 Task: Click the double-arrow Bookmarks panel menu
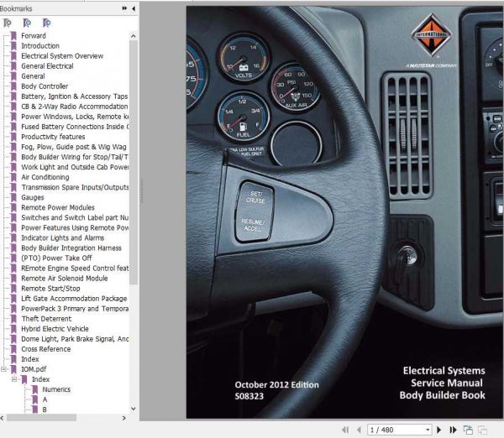pyautogui.click(x=124, y=8)
